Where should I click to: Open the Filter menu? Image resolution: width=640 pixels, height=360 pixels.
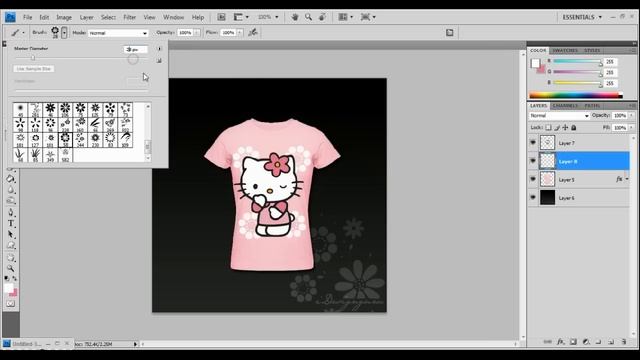click(x=129, y=17)
